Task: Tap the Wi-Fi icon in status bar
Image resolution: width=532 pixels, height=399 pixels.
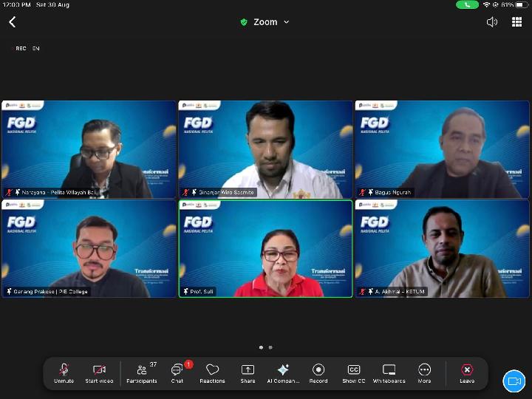Action: (x=486, y=4)
